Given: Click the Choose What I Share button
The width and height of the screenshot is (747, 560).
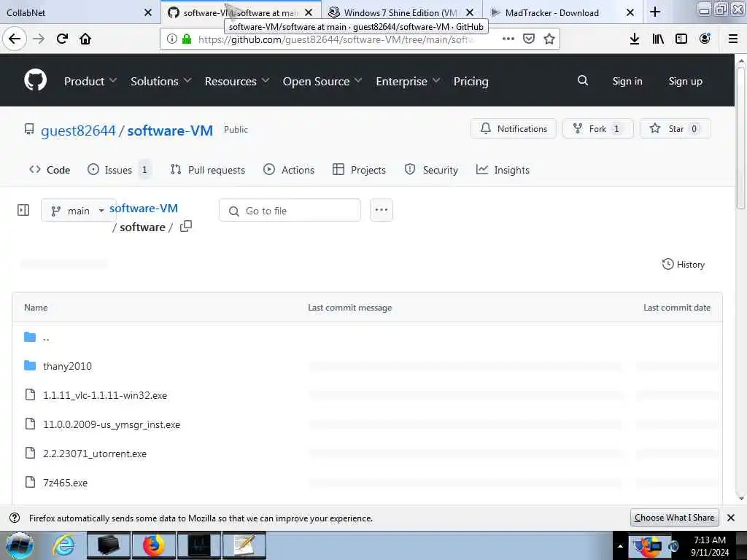Looking at the screenshot, I should coord(674,518).
